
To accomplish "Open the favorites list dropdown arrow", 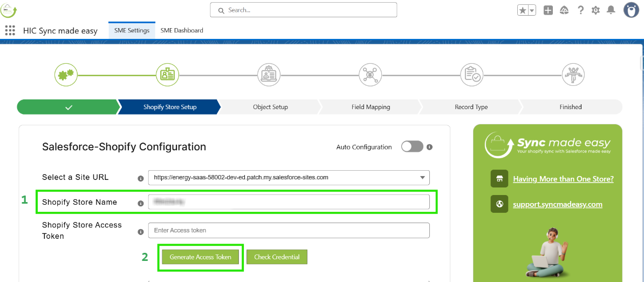I will click(532, 10).
